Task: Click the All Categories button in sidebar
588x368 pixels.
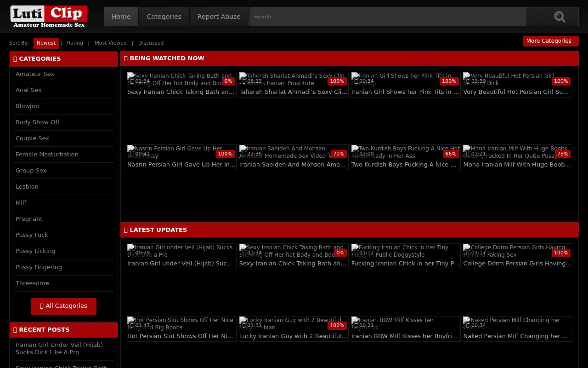Action: [x=63, y=306]
